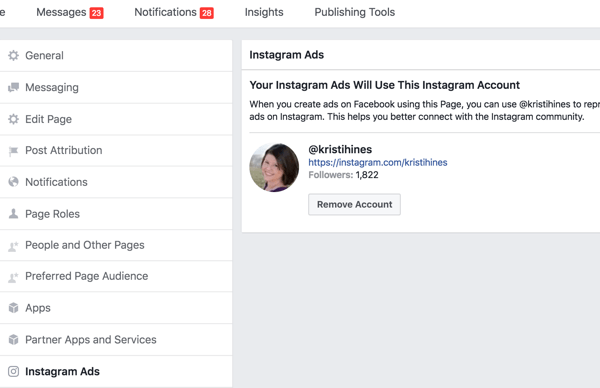The image size is (600, 388).
Task: Click the Edit Page gear icon
Action: pos(13,119)
